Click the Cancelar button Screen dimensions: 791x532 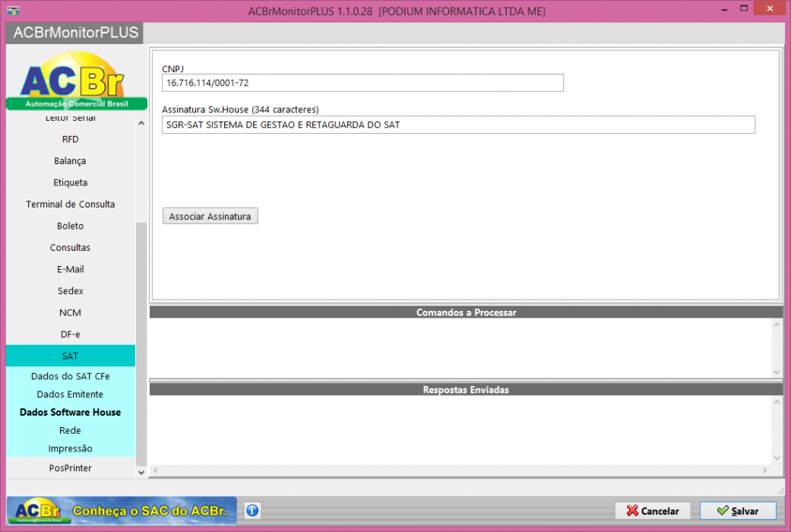653,511
